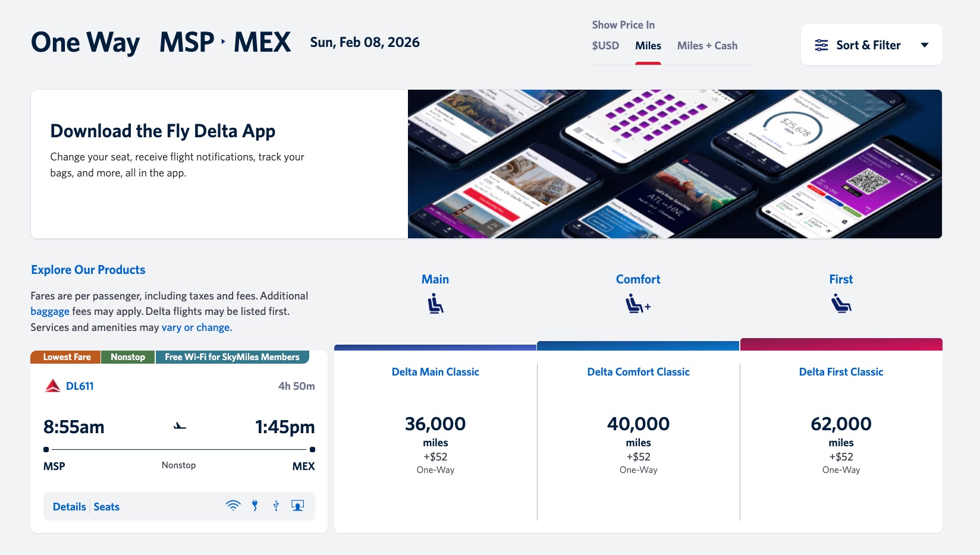Open the First cabin column header
This screenshot has width=980, height=555.
[x=841, y=279]
